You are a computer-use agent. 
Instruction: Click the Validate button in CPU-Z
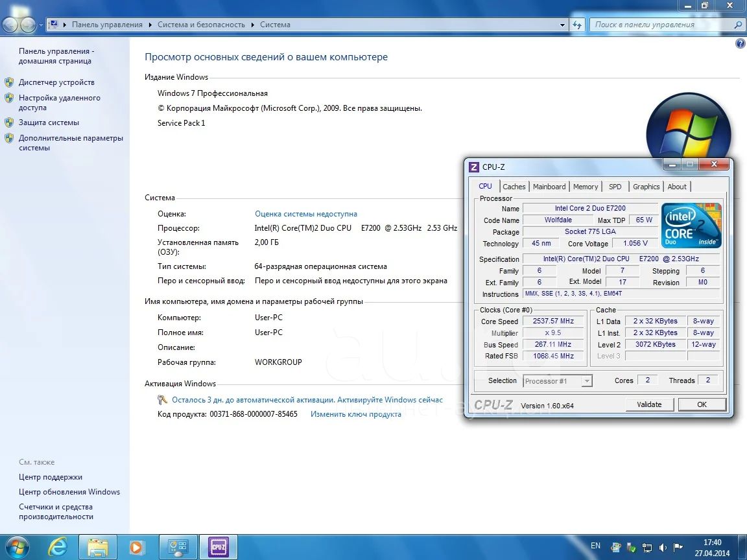(x=649, y=404)
